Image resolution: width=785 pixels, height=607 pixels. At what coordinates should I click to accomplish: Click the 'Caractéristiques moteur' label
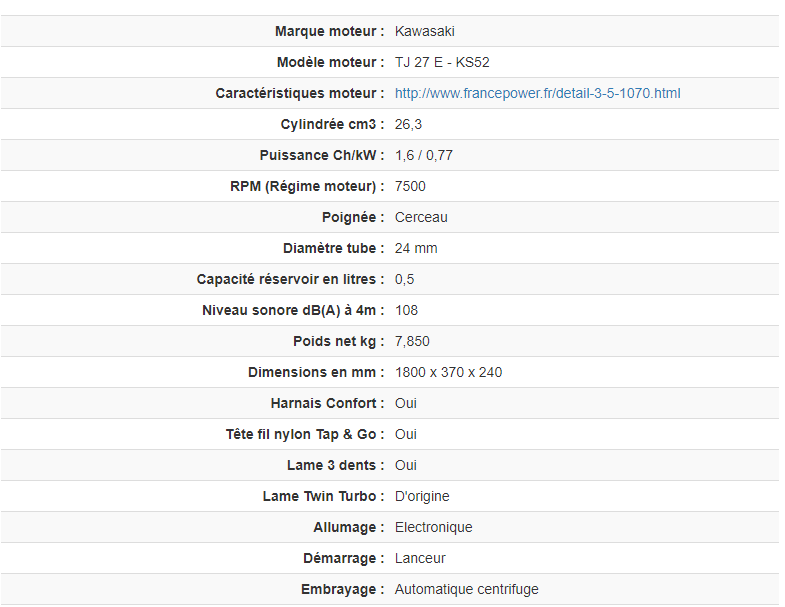pos(299,93)
